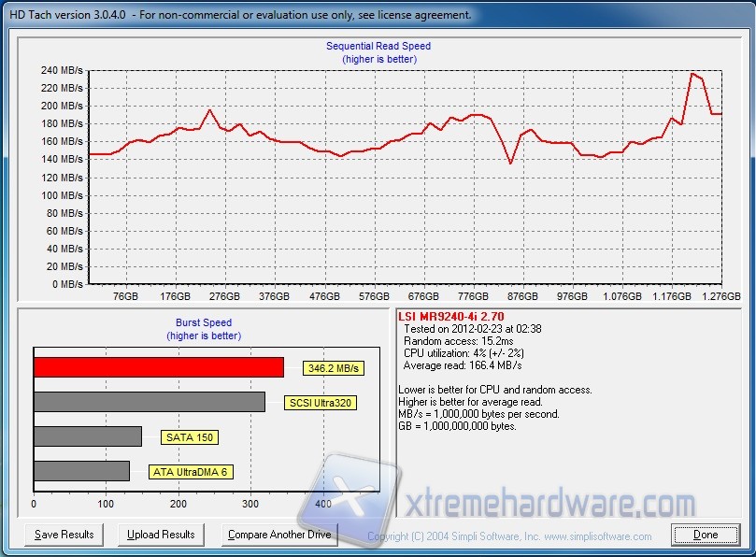Click the SCSI Ultra320 gray bar

pos(149,402)
